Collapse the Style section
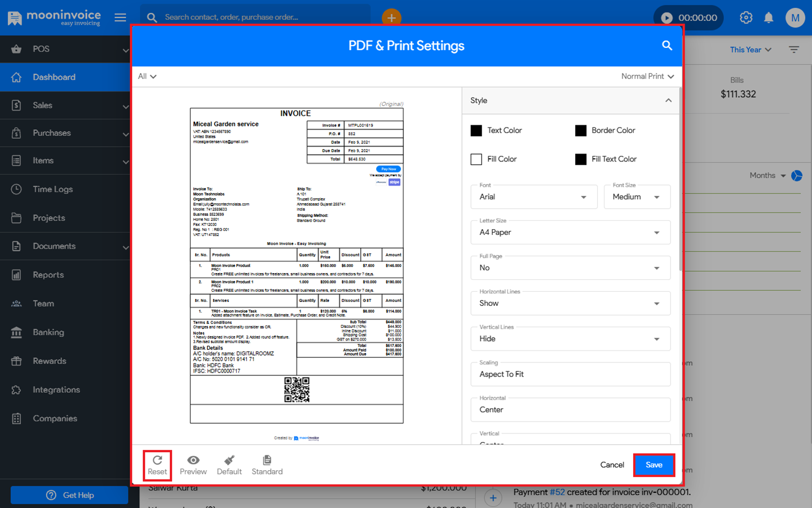Image resolution: width=812 pixels, height=508 pixels. click(668, 100)
